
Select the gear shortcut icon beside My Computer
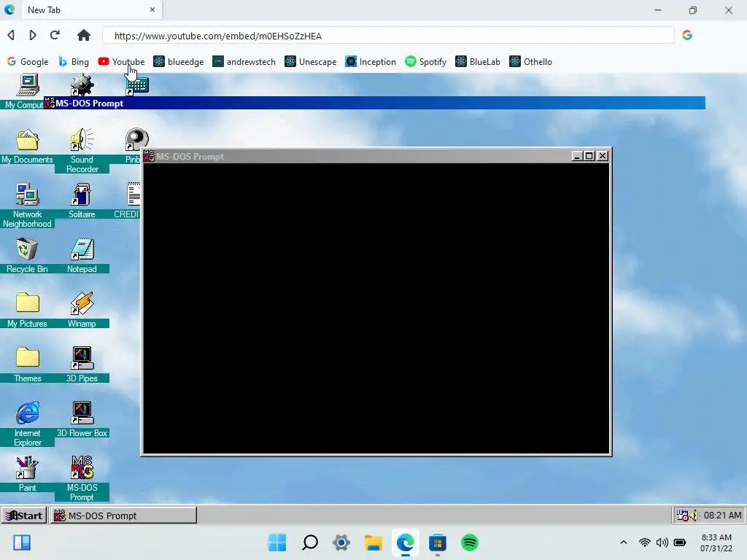pos(82,85)
